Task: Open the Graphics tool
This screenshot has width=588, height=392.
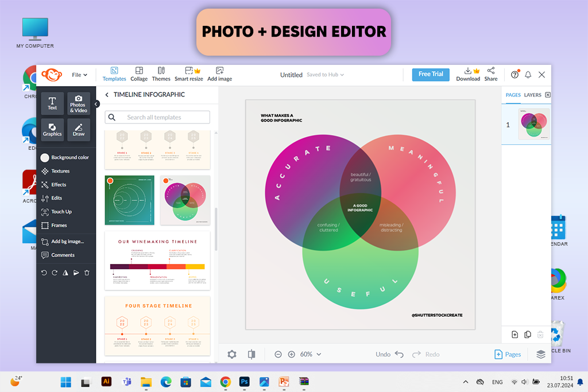Action: point(52,130)
